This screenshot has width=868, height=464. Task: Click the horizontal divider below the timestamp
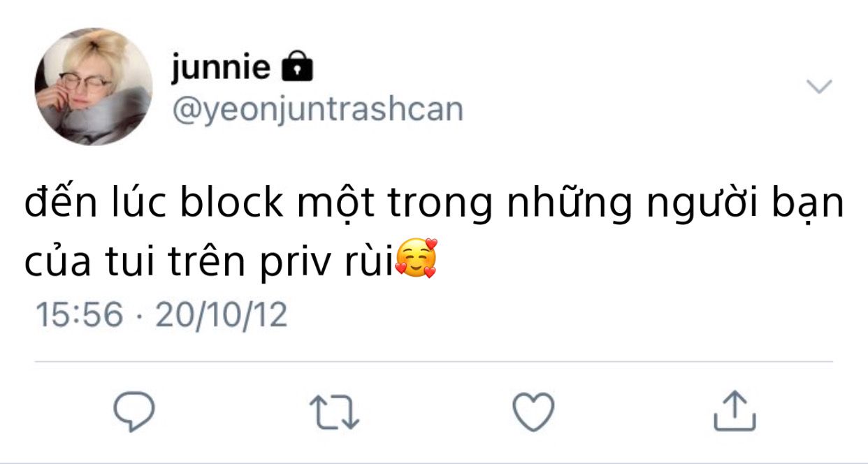tap(434, 362)
